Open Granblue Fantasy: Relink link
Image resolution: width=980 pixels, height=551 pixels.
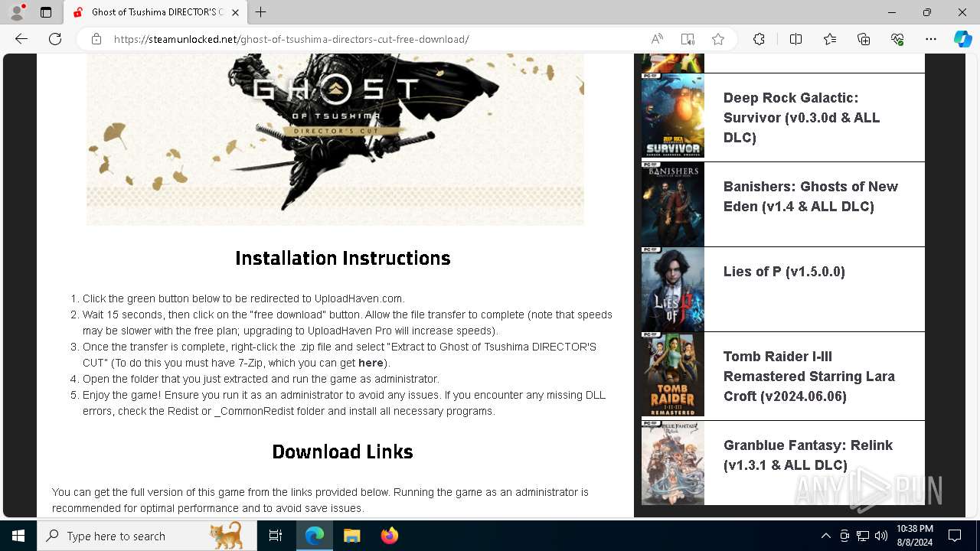point(808,455)
